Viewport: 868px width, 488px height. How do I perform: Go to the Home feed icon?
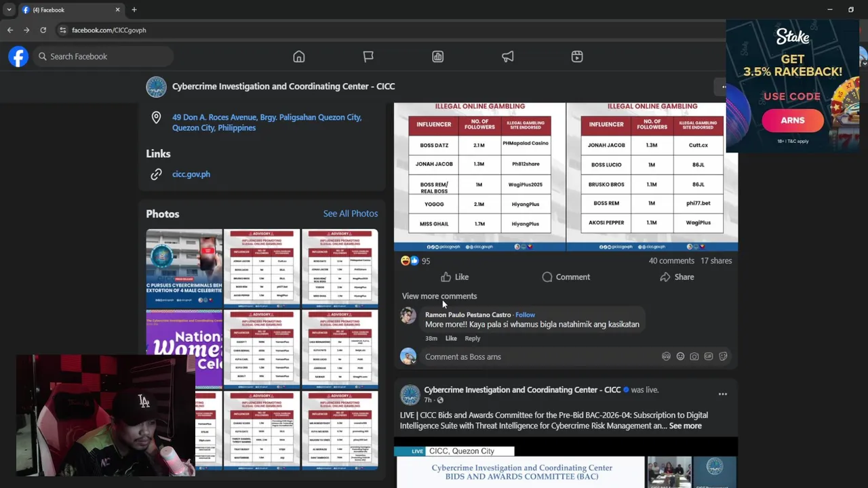(299, 57)
